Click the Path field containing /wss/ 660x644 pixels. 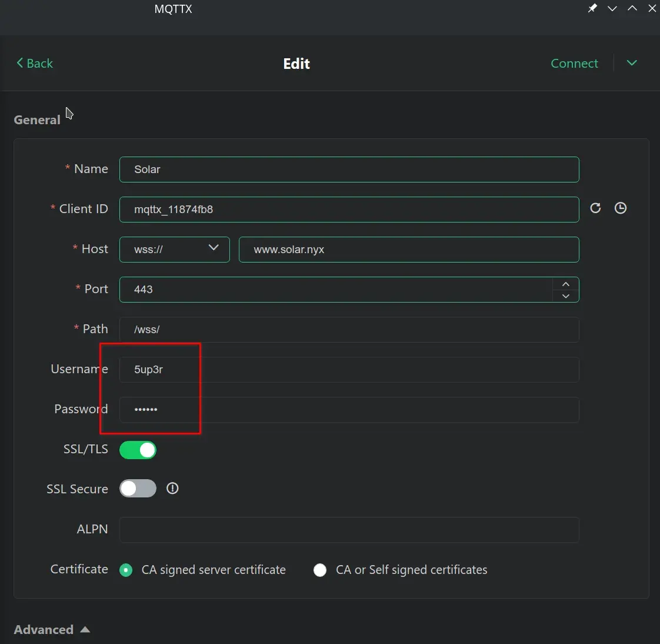tap(349, 330)
